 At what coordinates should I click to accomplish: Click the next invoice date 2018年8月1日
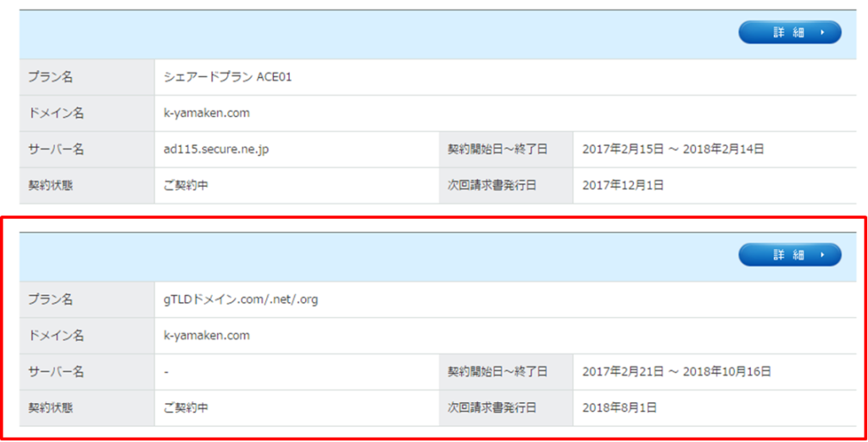(620, 407)
